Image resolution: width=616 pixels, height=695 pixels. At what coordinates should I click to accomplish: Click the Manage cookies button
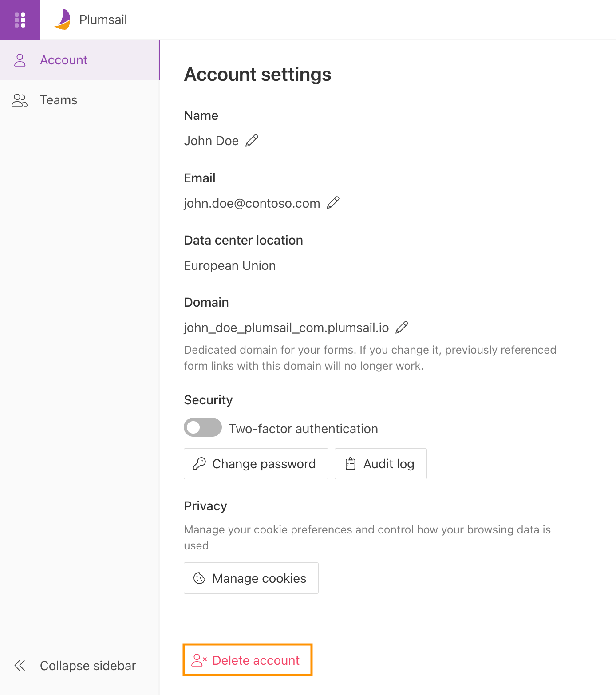pyautogui.click(x=251, y=578)
